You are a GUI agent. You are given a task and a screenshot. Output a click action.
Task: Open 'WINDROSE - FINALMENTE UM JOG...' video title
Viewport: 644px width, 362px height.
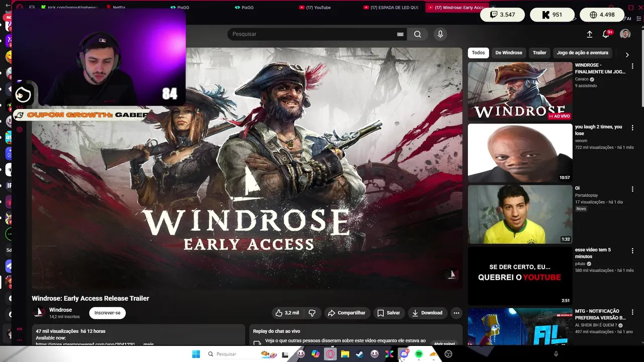point(600,68)
